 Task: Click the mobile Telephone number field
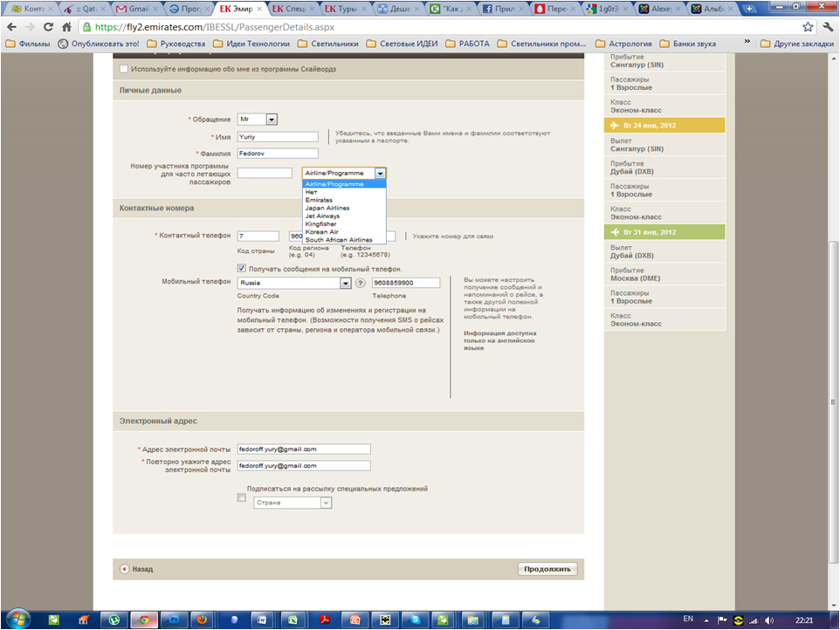coord(406,284)
